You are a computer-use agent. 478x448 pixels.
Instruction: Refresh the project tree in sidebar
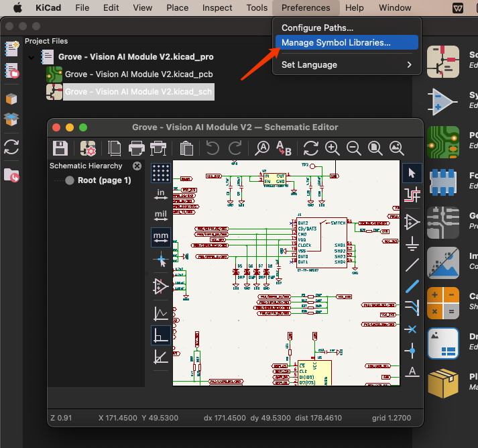[11, 147]
